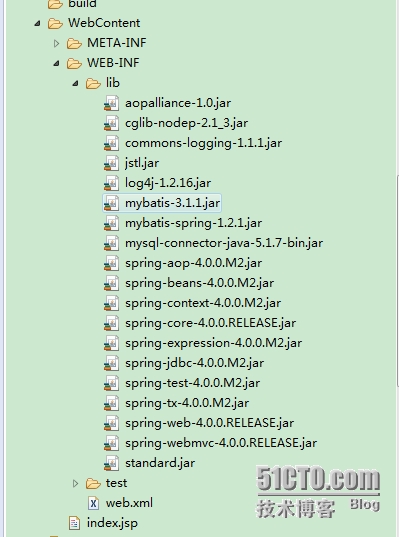
Task: Click the index.jsp file icon
Action: tap(74, 523)
